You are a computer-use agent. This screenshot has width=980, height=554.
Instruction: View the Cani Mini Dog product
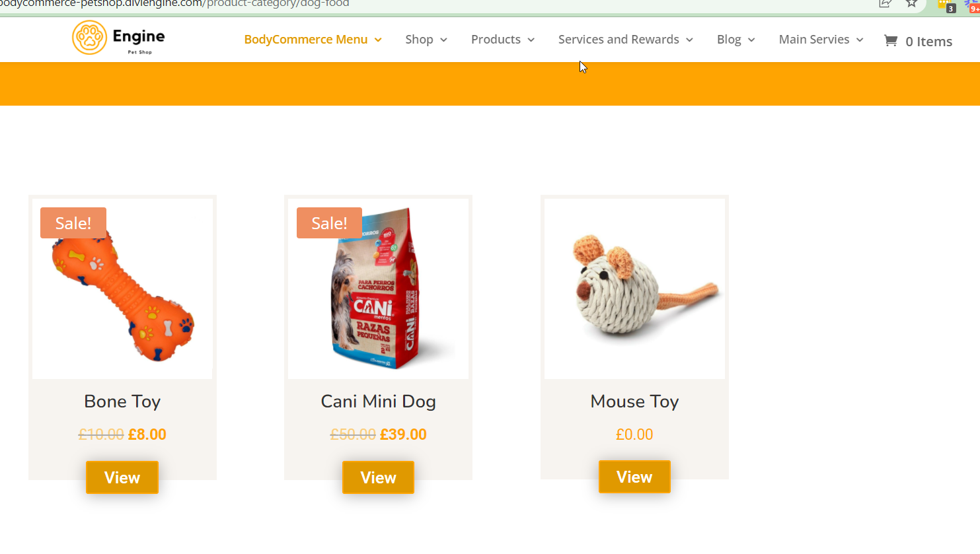378,477
